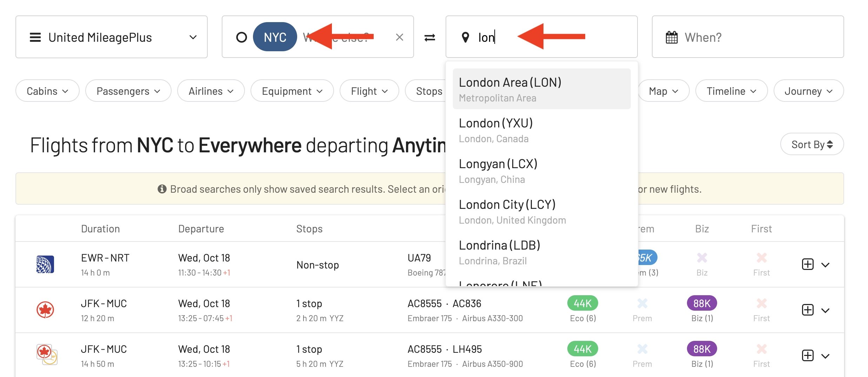Click unavailable Prem X on AC836 row
The image size is (868, 377).
[642, 303]
